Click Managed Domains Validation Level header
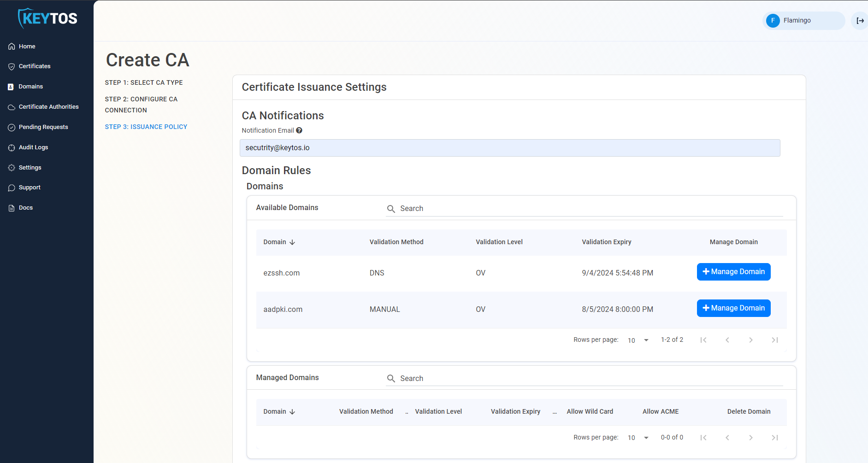 coord(438,411)
